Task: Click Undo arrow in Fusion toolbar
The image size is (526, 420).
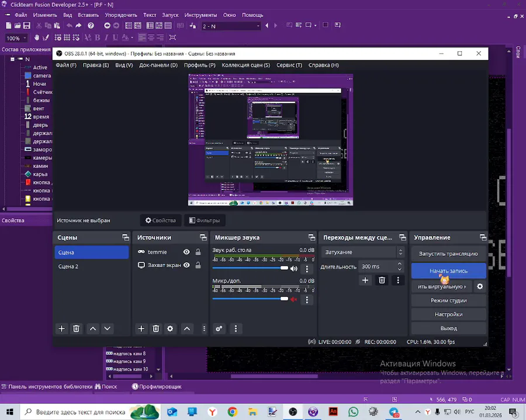Action: tap(69, 26)
